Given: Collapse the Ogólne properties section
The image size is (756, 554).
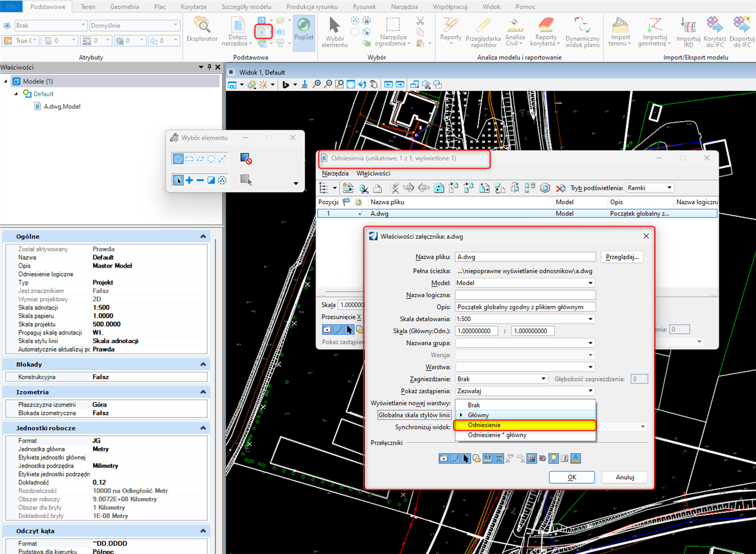Looking at the screenshot, I should (203, 236).
